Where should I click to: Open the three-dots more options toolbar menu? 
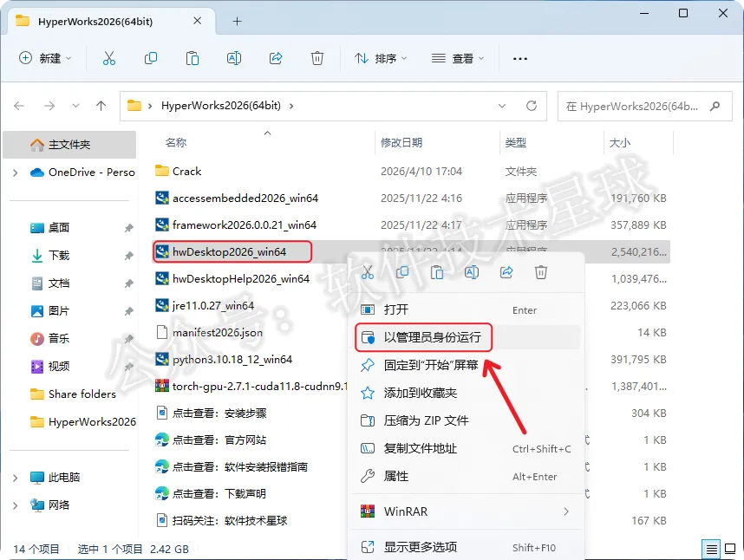(x=520, y=59)
